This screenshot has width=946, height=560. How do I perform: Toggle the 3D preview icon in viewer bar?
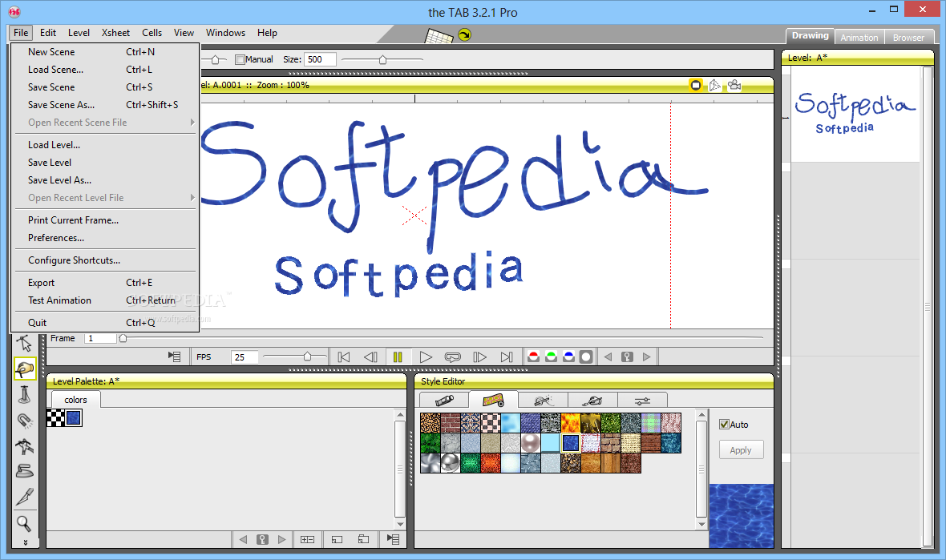click(715, 85)
